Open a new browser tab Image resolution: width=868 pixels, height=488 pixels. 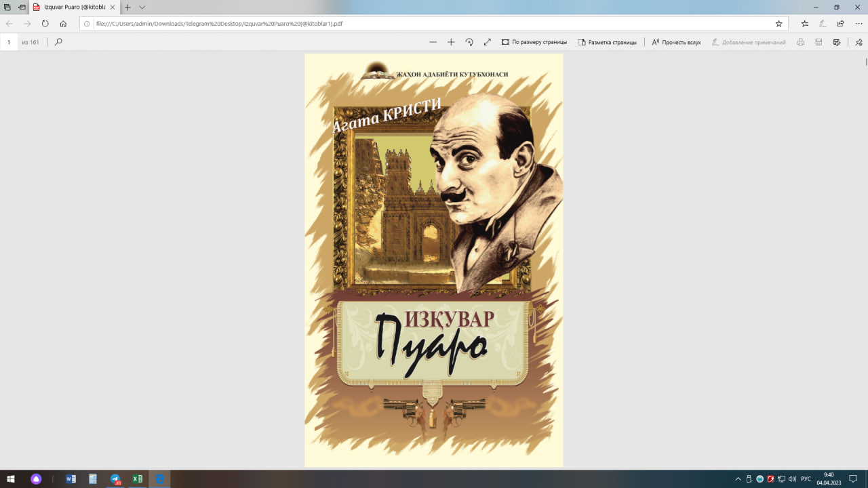pos(127,7)
